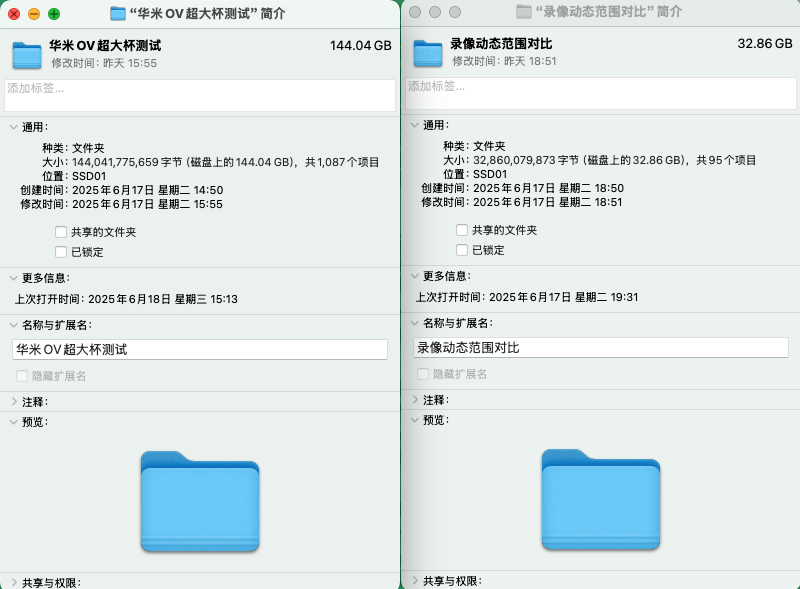Expand 共享与权限 section in 华米OV超大杯测试 window
800x589 pixels.
pos(14,582)
